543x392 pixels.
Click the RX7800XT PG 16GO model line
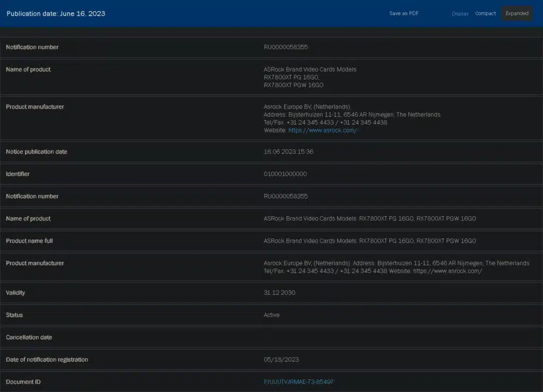click(x=291, y=77)
